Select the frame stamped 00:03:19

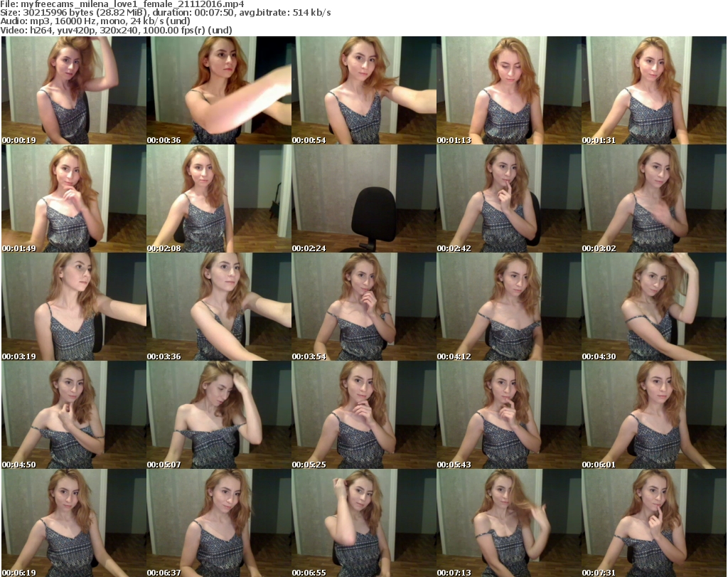point(74,307)
